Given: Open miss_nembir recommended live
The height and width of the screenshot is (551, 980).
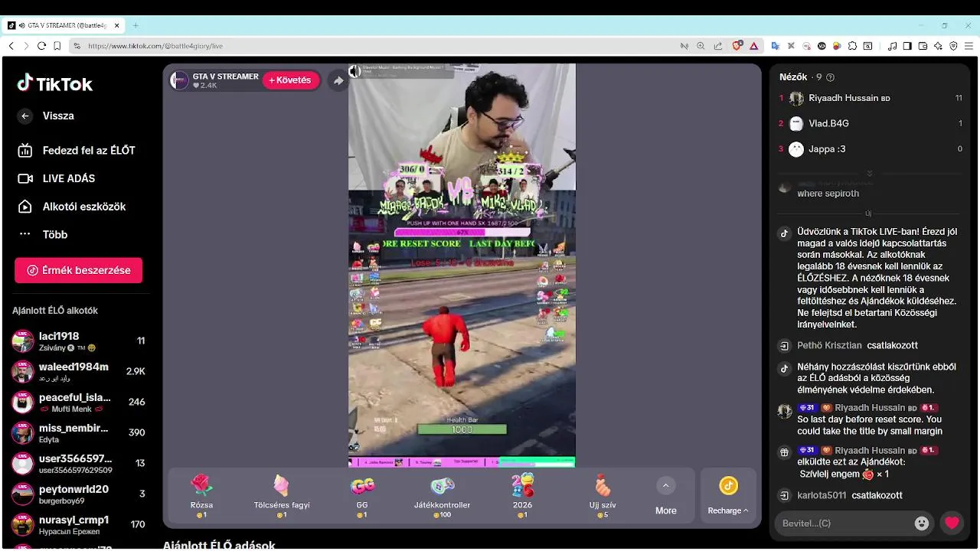Looking at the screenshot, I should point(79,433).
